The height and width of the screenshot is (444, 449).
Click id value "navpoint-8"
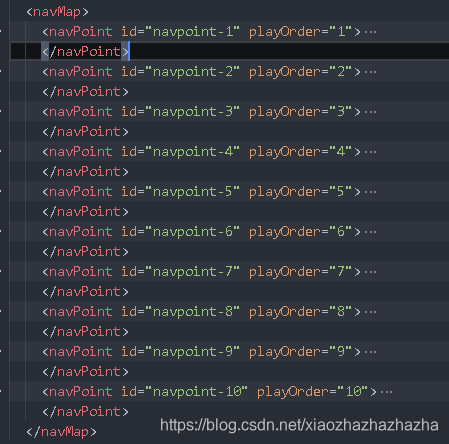tap(192, 312)
